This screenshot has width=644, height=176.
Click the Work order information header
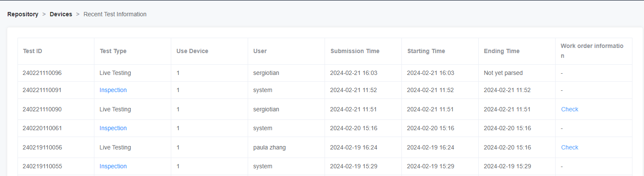tap(594, 51)
